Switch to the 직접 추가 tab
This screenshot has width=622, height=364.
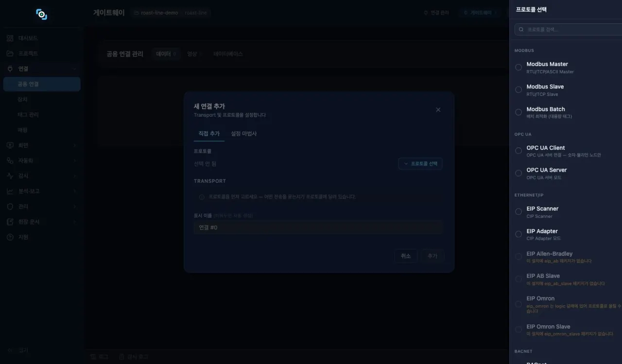point(209,134)
